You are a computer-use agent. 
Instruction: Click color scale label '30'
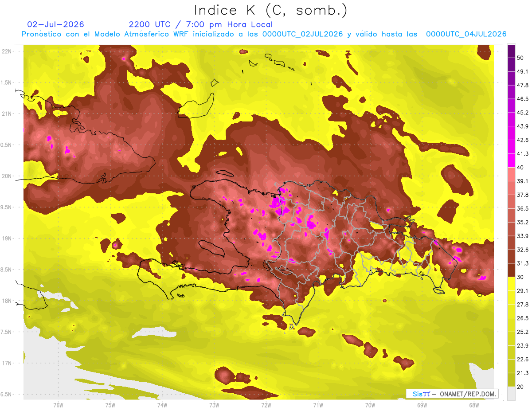pyautogui.click(x=521, y=277)
